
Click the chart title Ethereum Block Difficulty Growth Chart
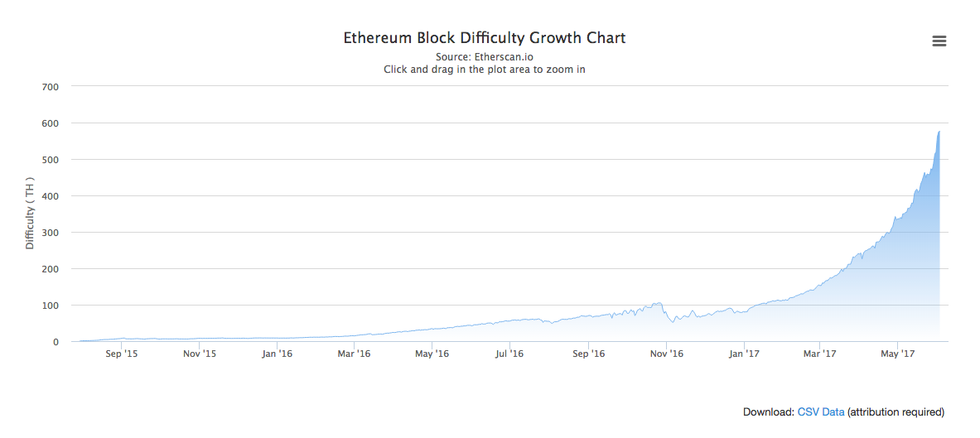click(x=485, y=38)
